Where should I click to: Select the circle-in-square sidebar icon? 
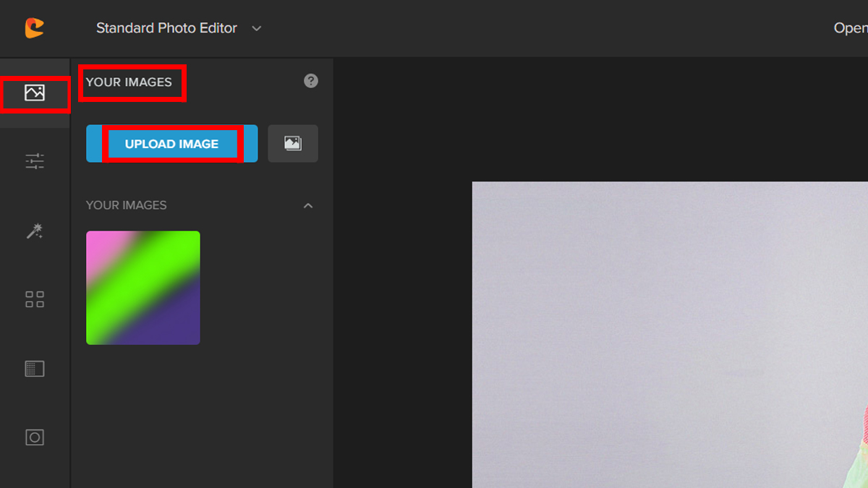click(35, 437)
